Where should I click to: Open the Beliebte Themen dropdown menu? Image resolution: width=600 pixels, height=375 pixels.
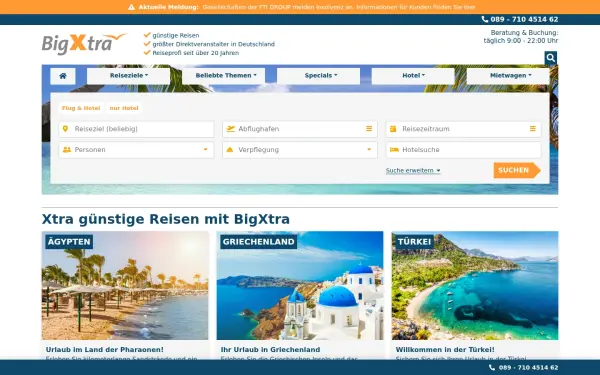pos(223,76)
